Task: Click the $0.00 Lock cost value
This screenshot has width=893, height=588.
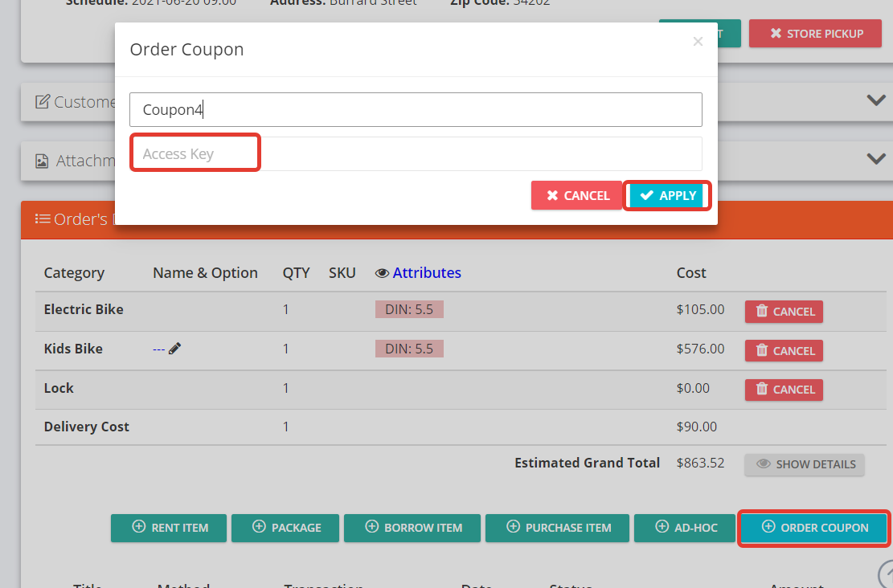Action: [x=693, y=388]
